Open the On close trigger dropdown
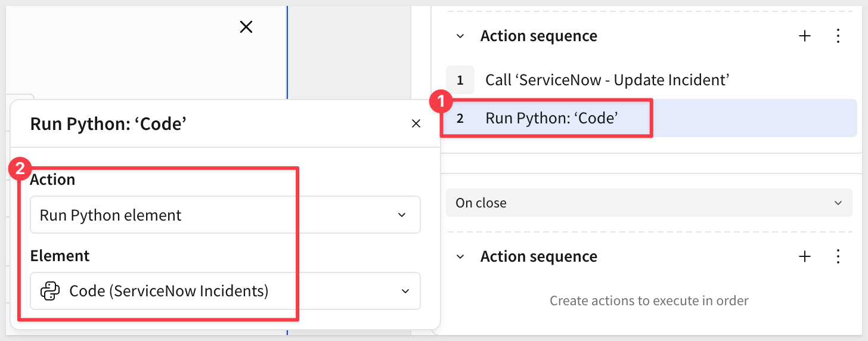The height and width of the screenshot is (341, 868). pos(649,203)
